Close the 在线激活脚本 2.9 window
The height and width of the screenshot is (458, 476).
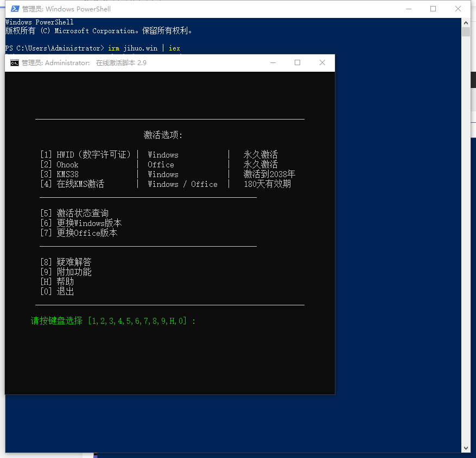point(322,62)
